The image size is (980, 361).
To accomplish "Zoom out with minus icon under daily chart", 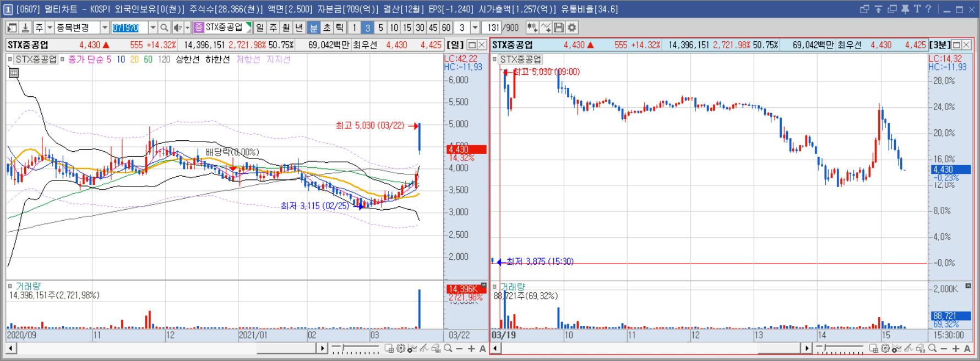I will click(460, 348).
